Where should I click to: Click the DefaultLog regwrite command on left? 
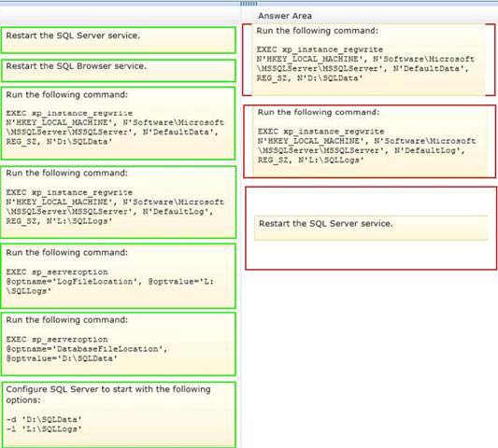click(x=118, y=203)
